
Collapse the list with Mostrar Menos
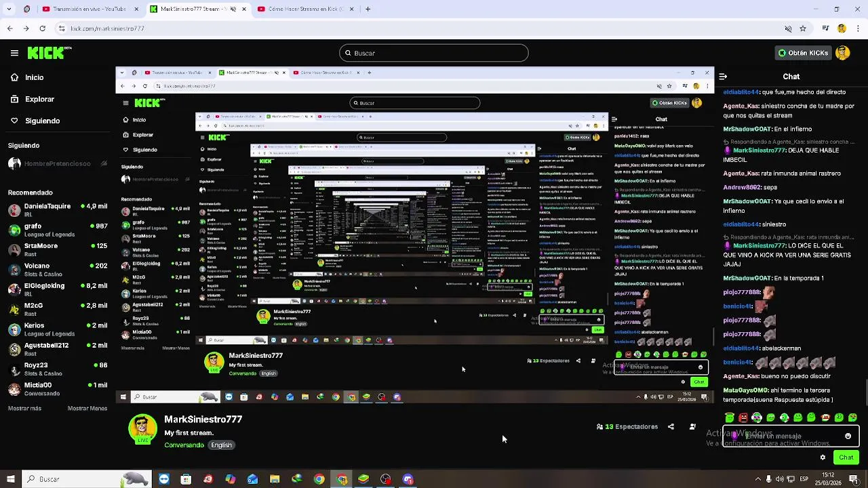[x=87, y=409]
